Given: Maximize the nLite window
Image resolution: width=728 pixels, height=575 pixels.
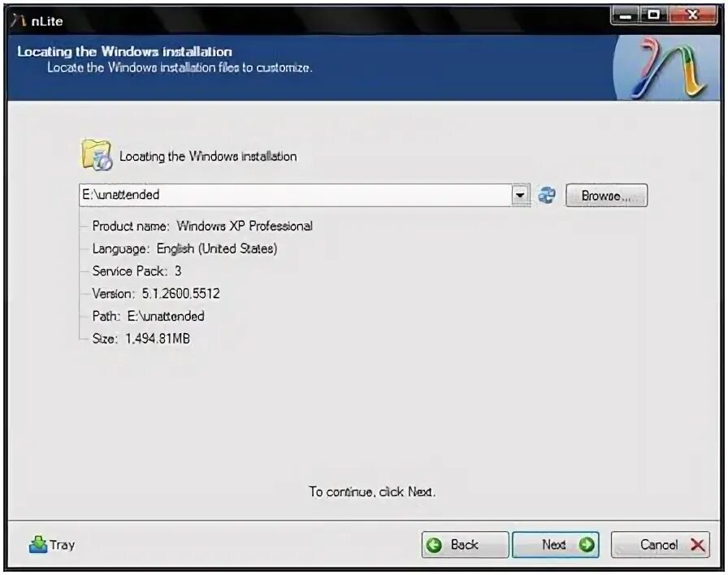Looking at the screenshot, I should coord(653,15).
